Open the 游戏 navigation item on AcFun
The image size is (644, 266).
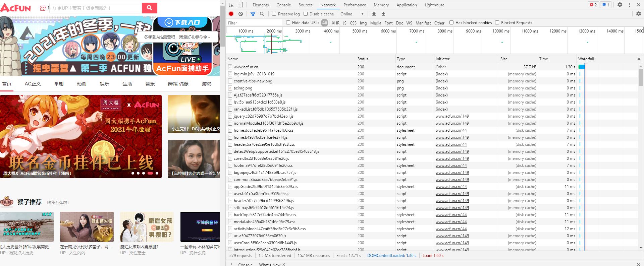[x=207, y=84]
